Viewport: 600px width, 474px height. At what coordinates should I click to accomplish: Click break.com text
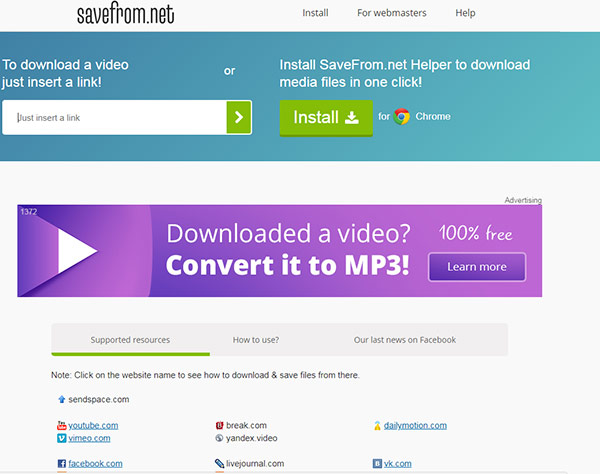click(246, 425)
